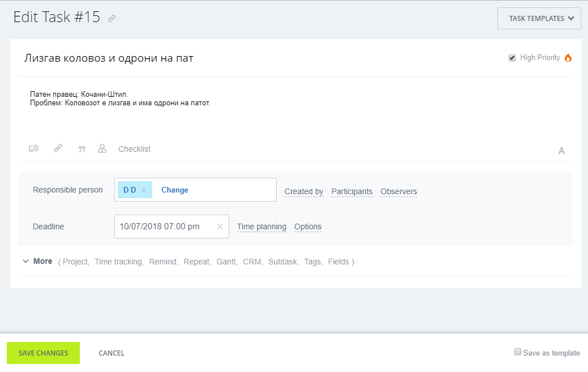Click the Cancel button
Screen dimensions: 588x372
pyautogui.click(x=111, y=353)
